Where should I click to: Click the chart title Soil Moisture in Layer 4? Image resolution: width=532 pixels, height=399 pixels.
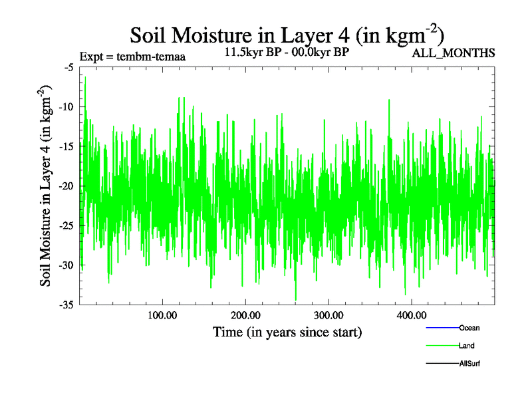click(x=287, y=34)
